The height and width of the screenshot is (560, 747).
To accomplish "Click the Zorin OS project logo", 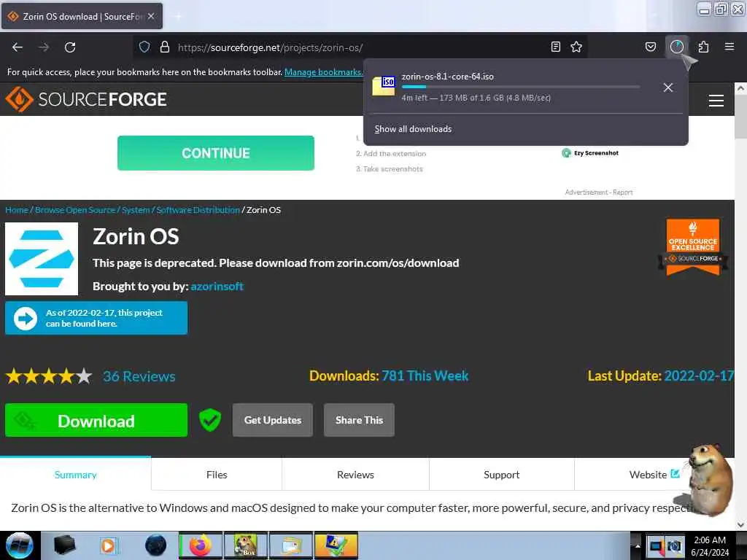I will (42, 259).
